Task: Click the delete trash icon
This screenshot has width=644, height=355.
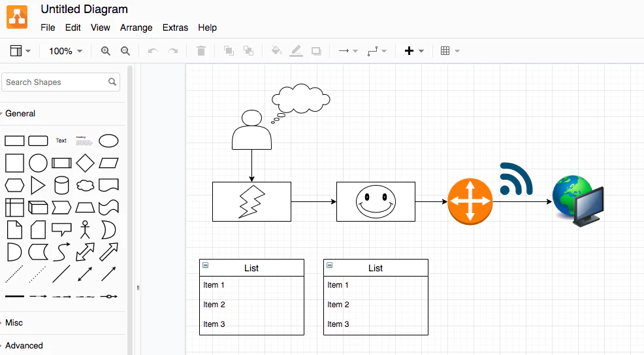Action: [x=201, y=51]
